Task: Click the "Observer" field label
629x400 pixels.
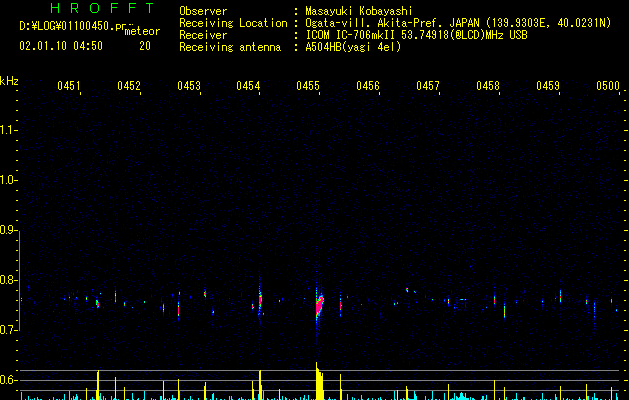Action: 203,11
